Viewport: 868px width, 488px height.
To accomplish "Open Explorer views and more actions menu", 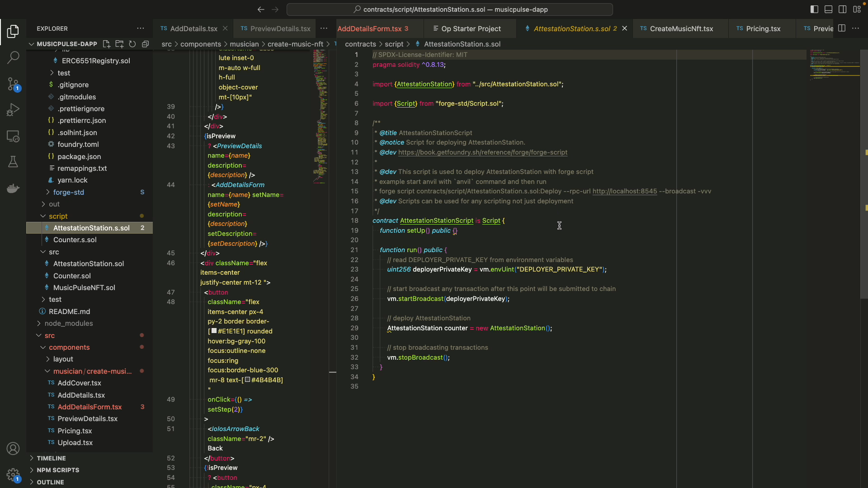I will click(141, 28).
